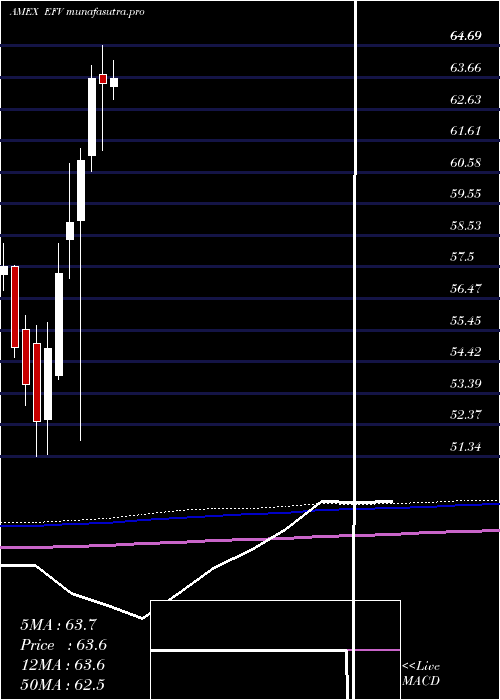Select the small red candlestick near 63.66

tap(103, 79)
